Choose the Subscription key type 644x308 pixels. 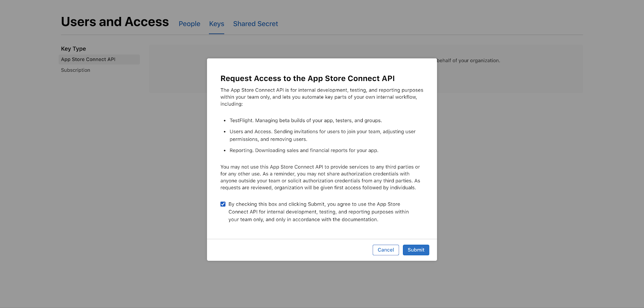click(x=76, y=70)
